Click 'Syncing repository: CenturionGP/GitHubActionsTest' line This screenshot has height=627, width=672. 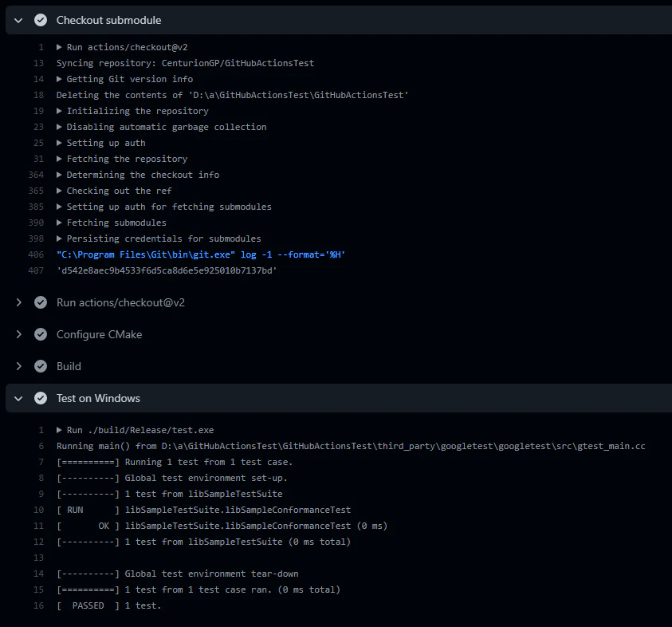tap(185, 63)
